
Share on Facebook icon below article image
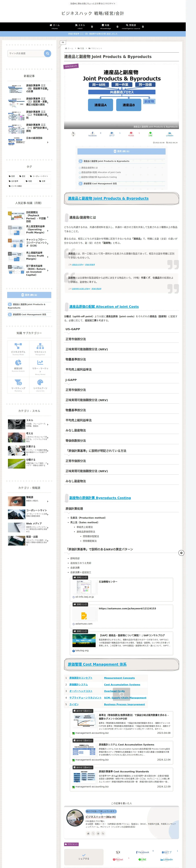pyautogui.click(x=93, y=134)
